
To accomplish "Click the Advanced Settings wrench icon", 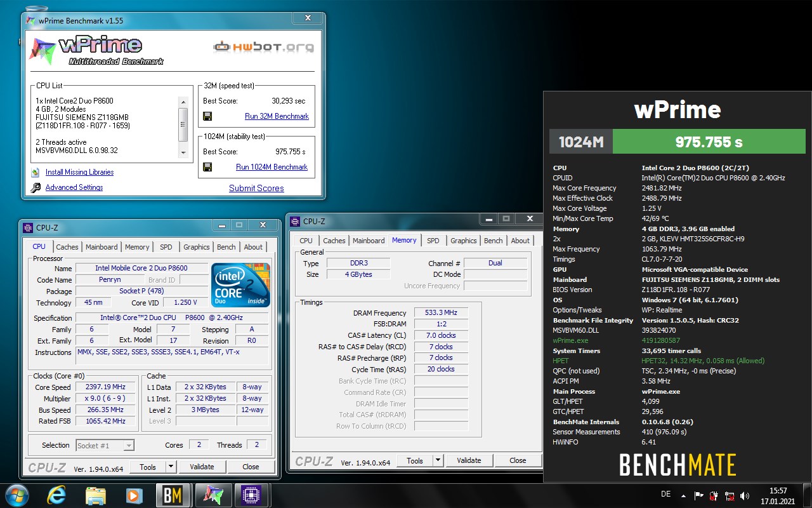I will (x=36, y=187).
